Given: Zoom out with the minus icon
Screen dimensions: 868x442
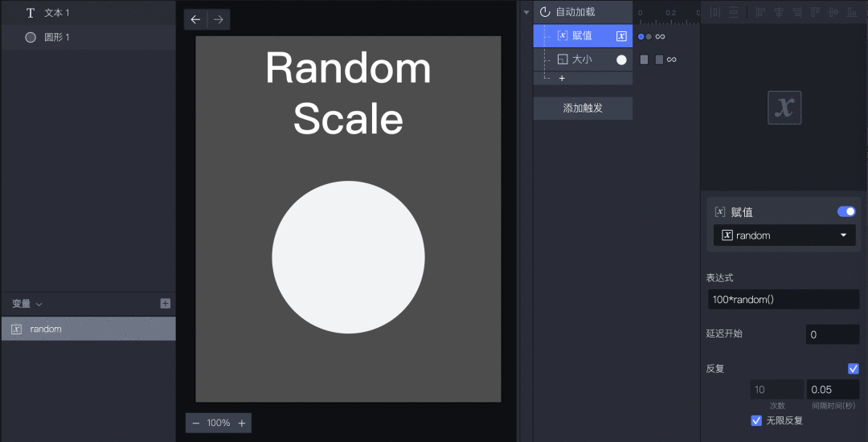Looking at the screenshot, I should (195, 424).
